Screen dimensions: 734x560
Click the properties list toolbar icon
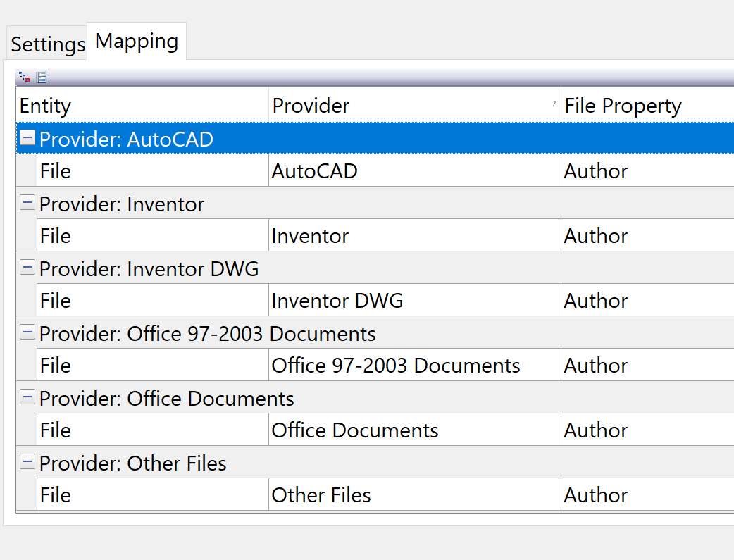pyautogui.click(x=42, y=77)
